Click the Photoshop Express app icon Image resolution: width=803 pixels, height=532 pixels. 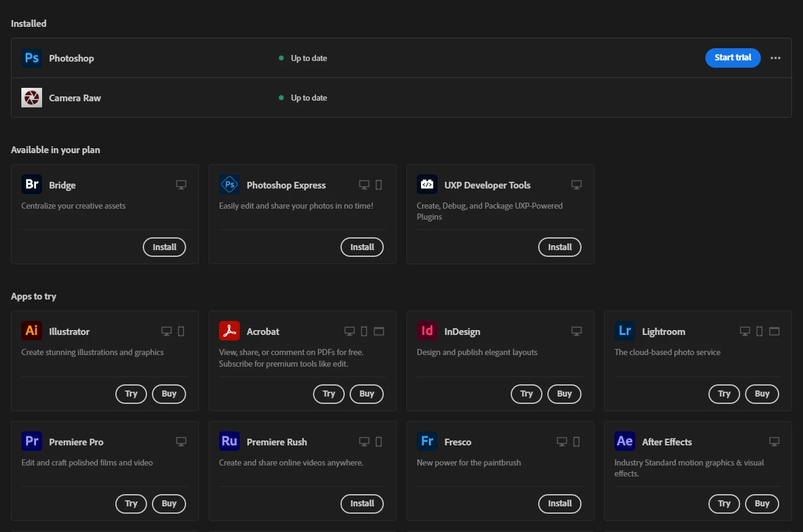click(x=229, y=184)
